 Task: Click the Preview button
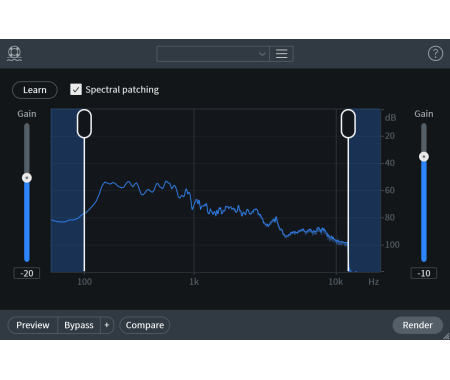[x=33, y=325]
